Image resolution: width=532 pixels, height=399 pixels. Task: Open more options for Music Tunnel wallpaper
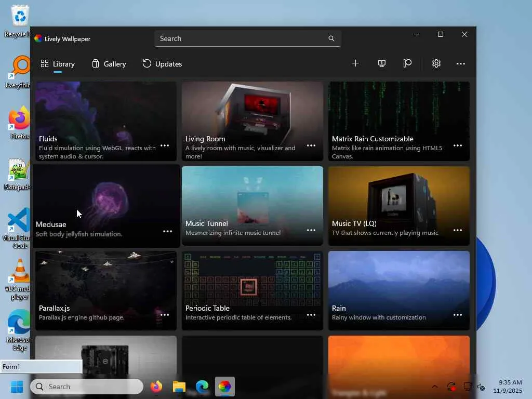311,230
